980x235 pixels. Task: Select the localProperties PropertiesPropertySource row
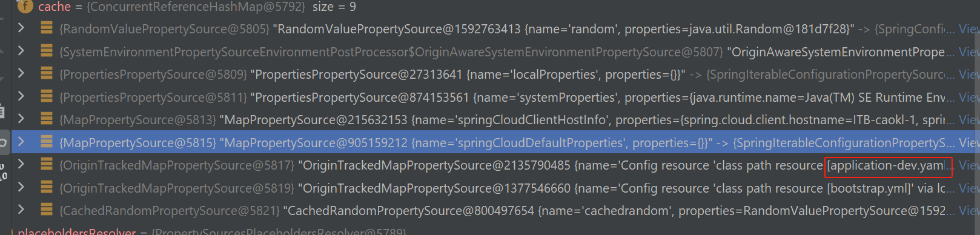[x=495, y=74]
